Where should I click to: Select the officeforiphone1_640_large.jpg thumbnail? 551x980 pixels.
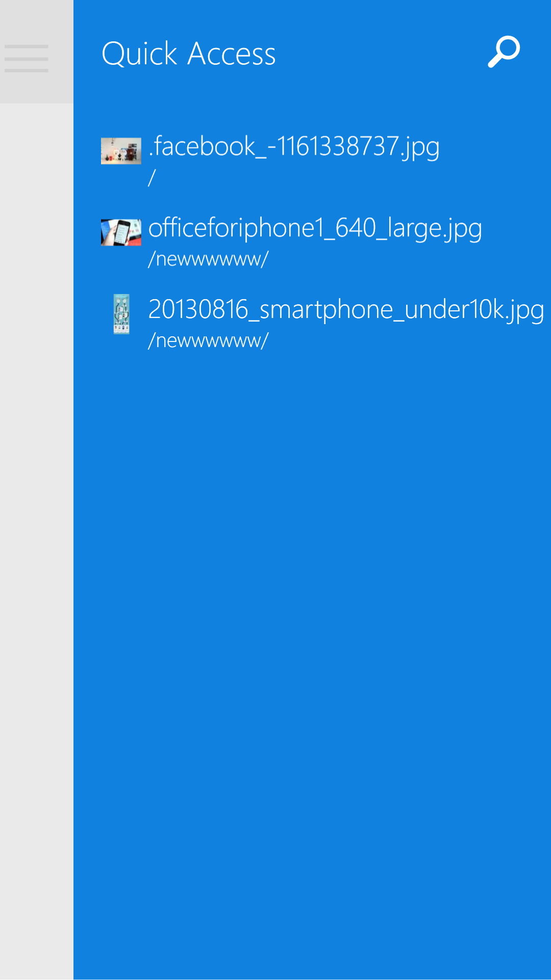[x=121, y=232]
